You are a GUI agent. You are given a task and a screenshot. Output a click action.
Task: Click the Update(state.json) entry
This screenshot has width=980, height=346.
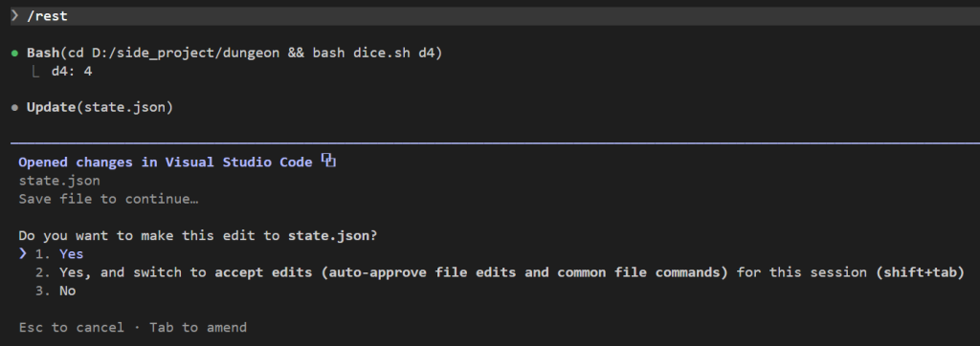click(x=100, y=107)
